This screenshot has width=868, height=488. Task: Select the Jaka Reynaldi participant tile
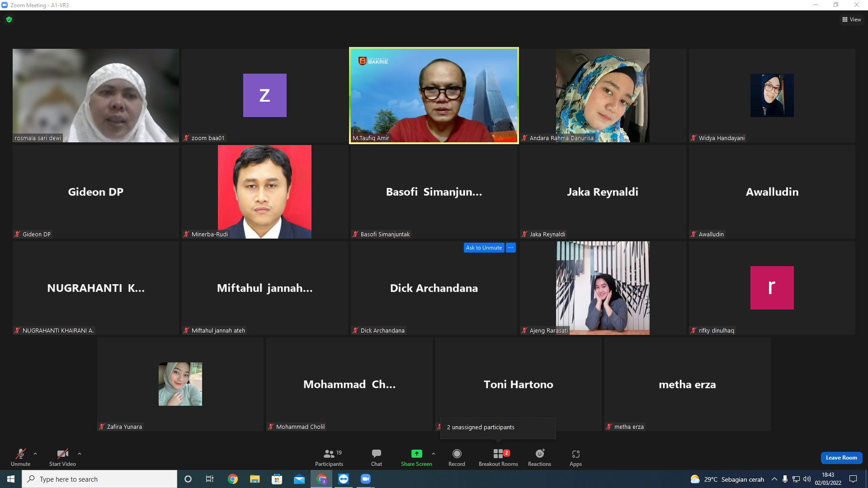[x=603, y=192]
